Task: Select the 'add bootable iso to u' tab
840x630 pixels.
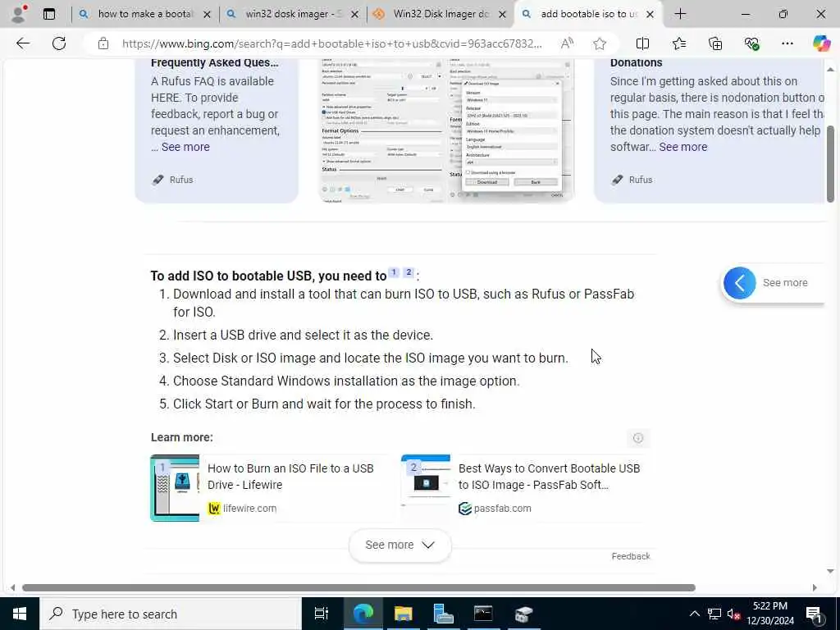Action: [x=587, y=14]
